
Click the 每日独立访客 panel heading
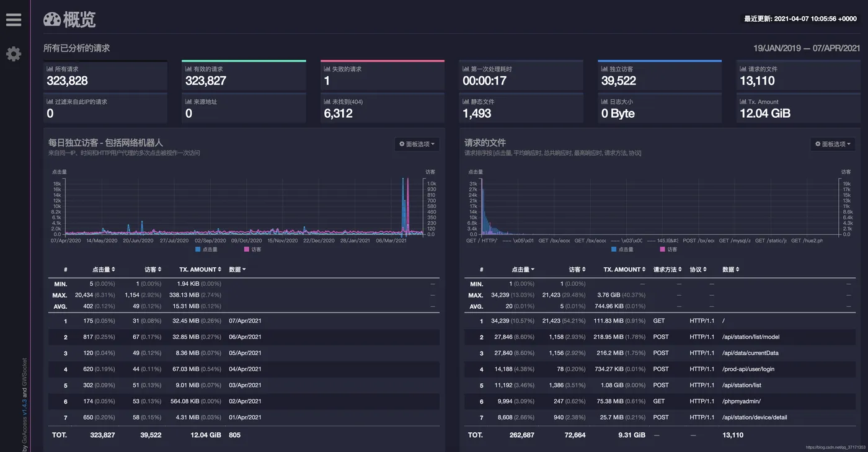[105, 143]
